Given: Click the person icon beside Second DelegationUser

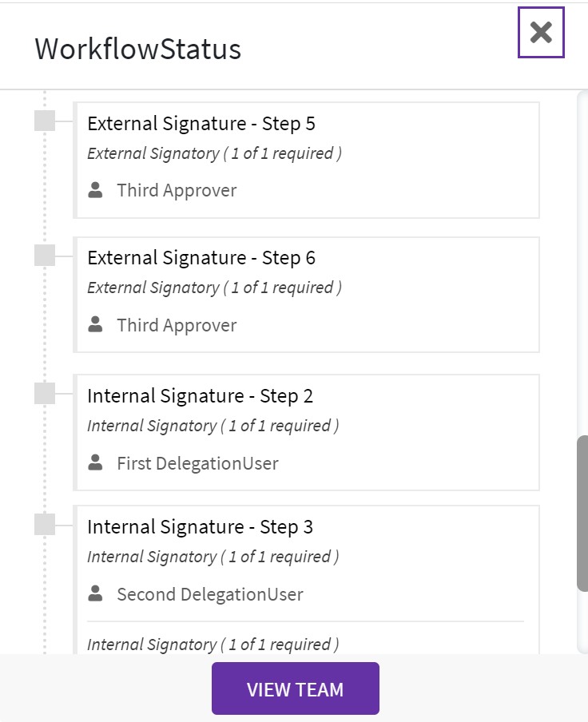Looking at the screenshot, I should tap(96, 593).
